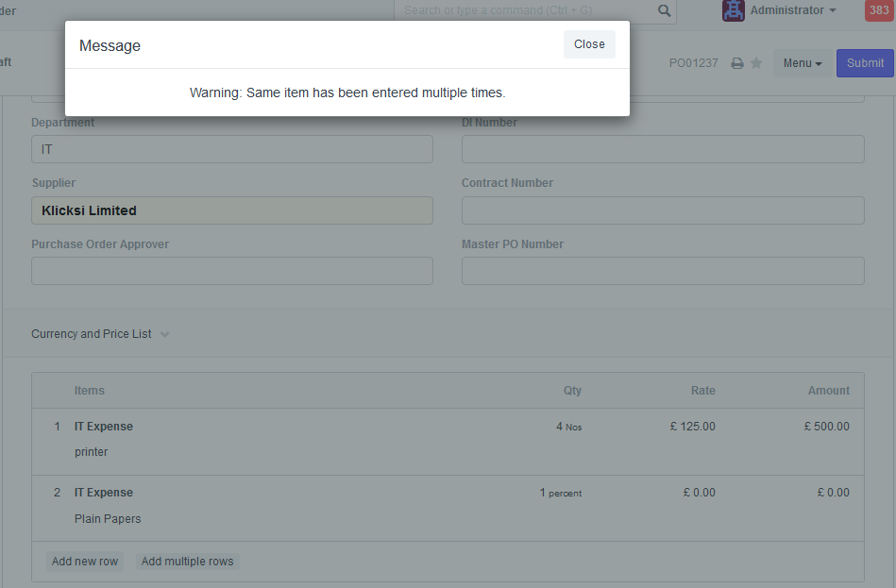This screenshot has height=588, width=896.
Task: Select the Supplier field Klicksi Limited
Action: pyautogui.click(x=232, y=210)
